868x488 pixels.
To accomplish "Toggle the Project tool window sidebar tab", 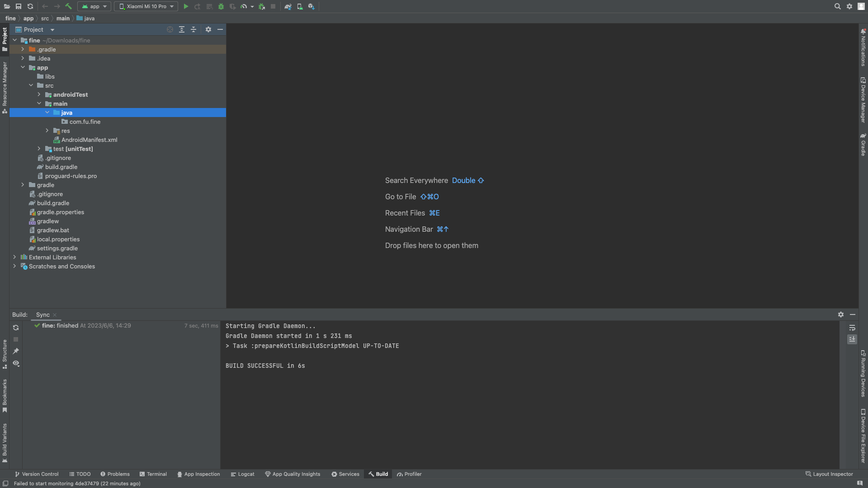I will 5,39.
